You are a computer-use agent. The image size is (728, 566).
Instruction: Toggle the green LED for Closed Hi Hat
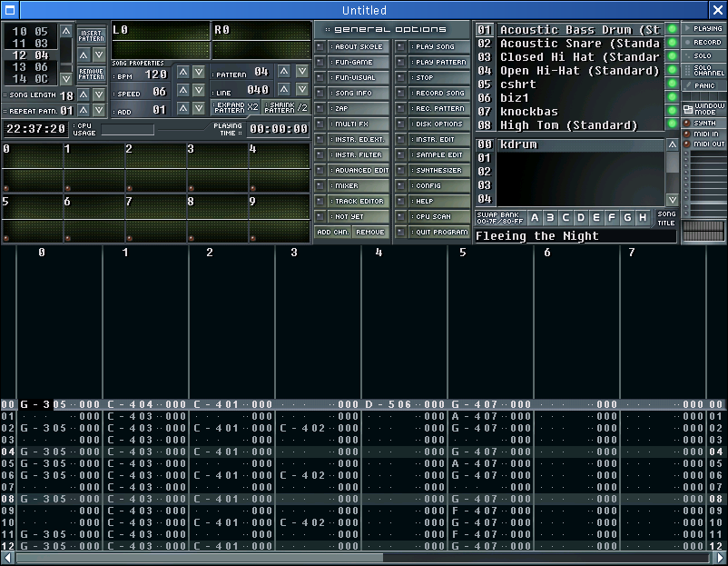tap(672, 56)
